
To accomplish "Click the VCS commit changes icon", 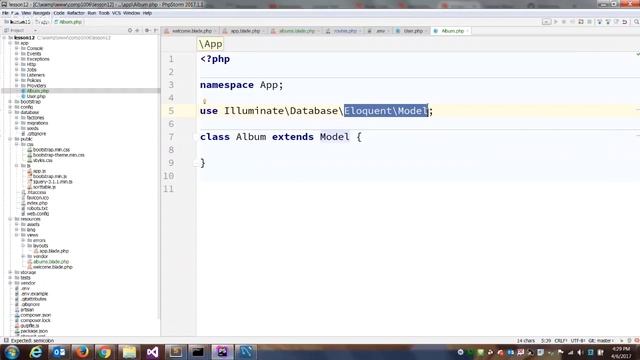I will [x=607, y=22].
